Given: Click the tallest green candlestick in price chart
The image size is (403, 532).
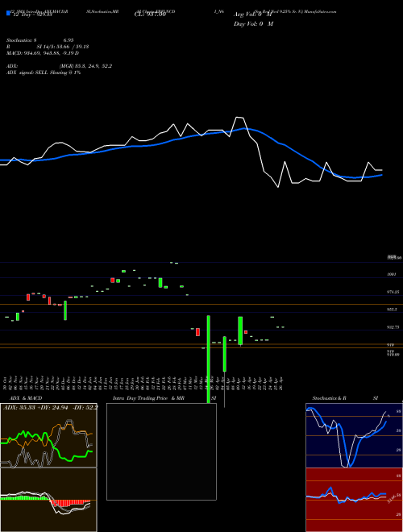Looking at the screenshot, I should click(208, 360).
